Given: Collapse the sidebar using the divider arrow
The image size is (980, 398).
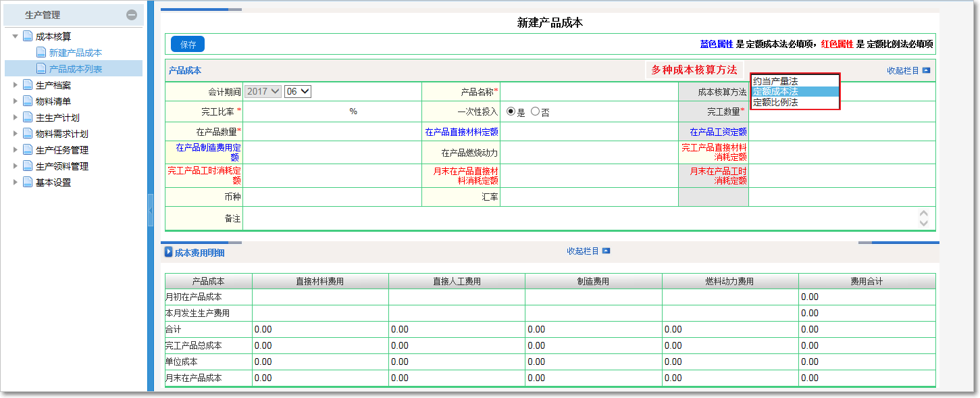Looking at the screenshot, I should 151,210.
